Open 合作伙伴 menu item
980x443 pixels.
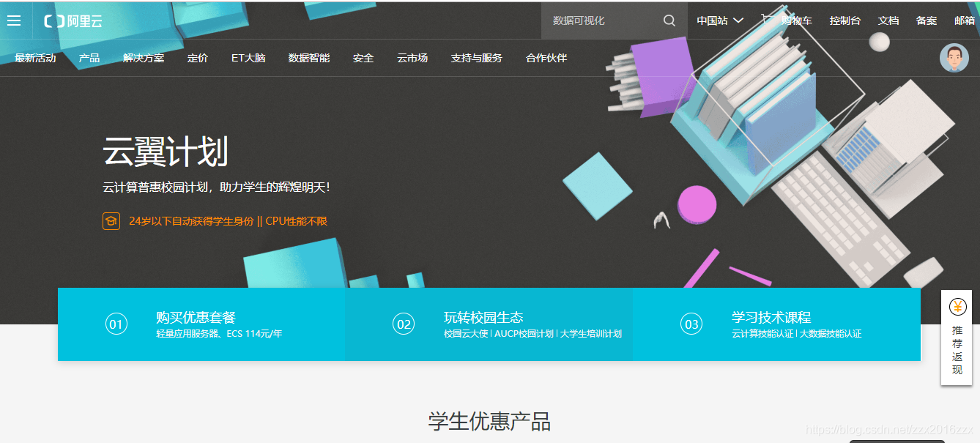[x=546, y=58]
